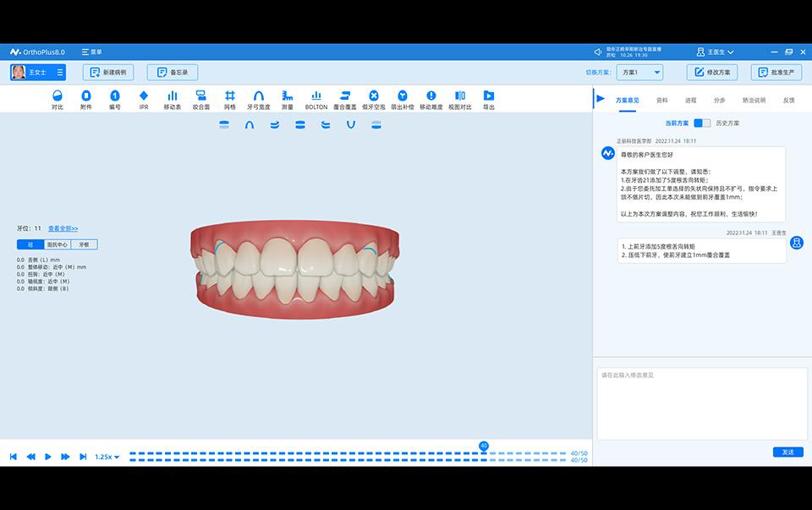
Task: Open the IPR tool
Action: click(144, 100)
